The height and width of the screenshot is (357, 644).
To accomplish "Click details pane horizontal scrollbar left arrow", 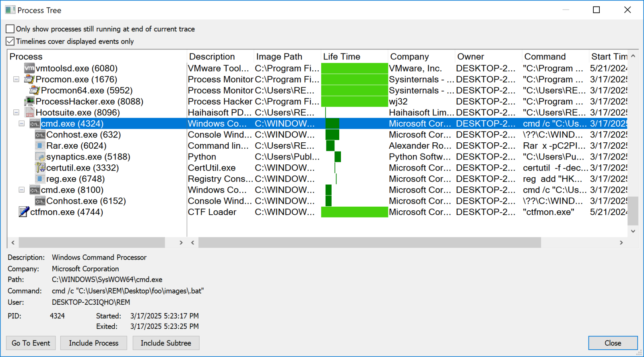I will [193, 242].
